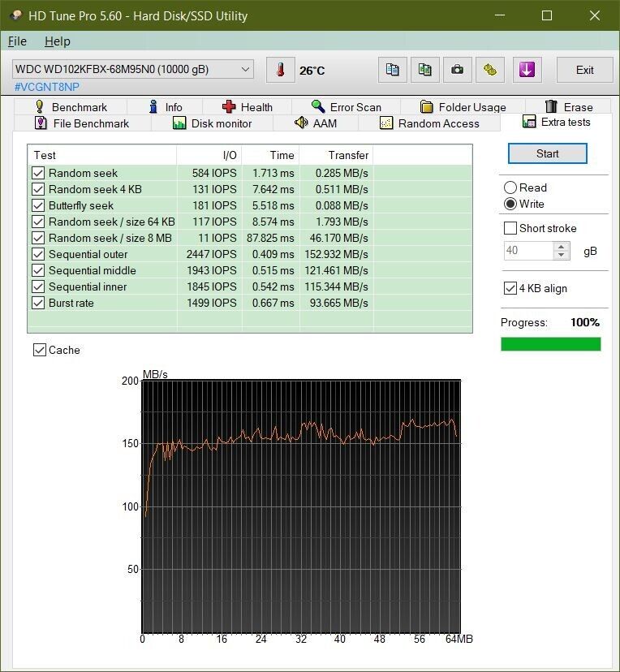The height and width of the screenshot is (672, 620).
Task: Click the I/O column header
Action: (x=209, y=155)
